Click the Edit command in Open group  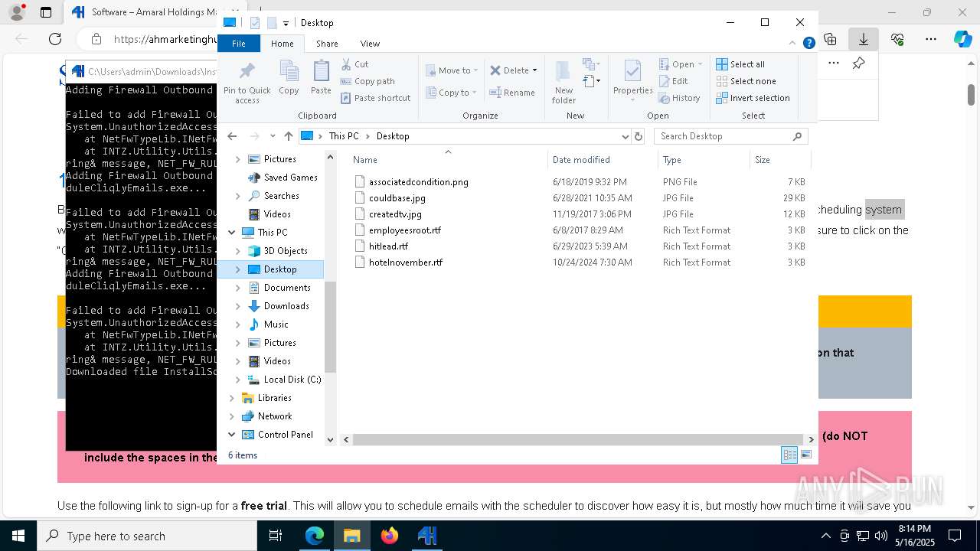(x=673, y=81)
